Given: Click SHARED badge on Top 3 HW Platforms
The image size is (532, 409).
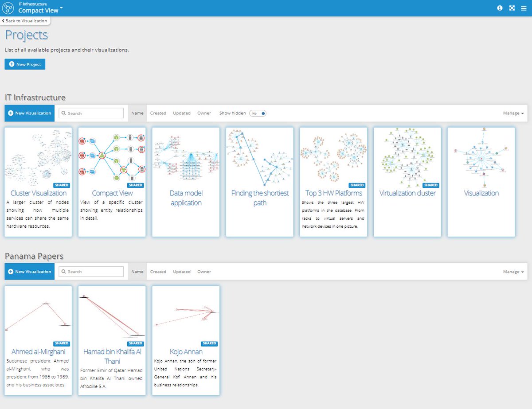Looking at the screenshot, I should pyautogui.click(x=357, y=185).
